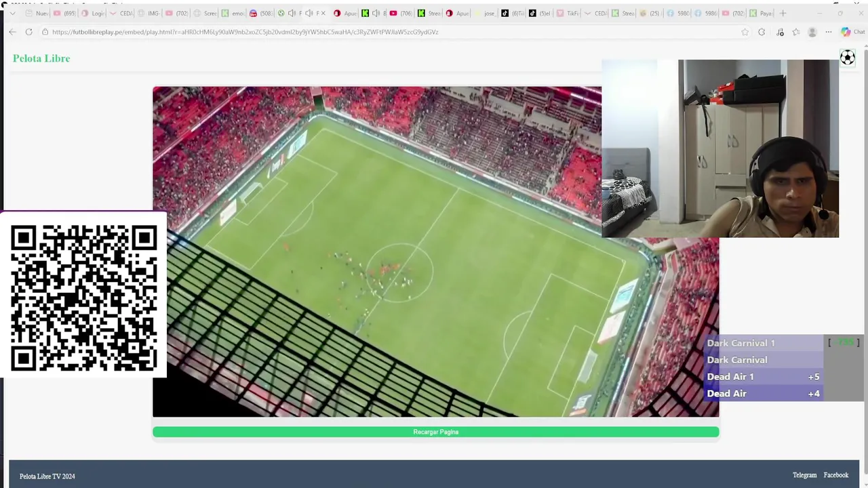Switch to the emo tab
The height and width of the screenshot is (488, 868).
(232, 13)
